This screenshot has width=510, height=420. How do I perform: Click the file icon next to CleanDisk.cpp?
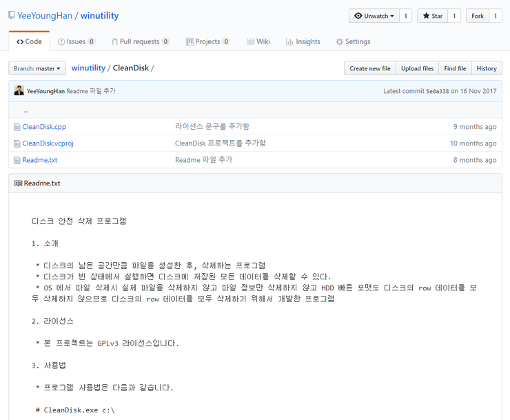(x=17, y=127)
